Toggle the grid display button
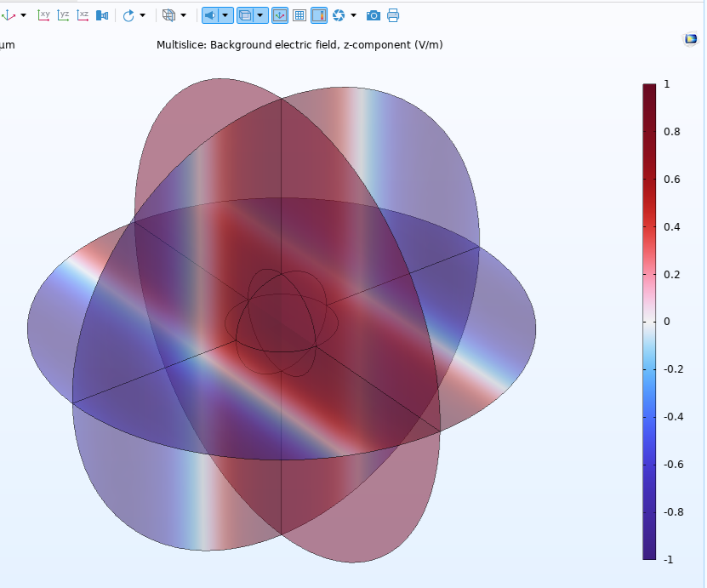 (299, 15)
